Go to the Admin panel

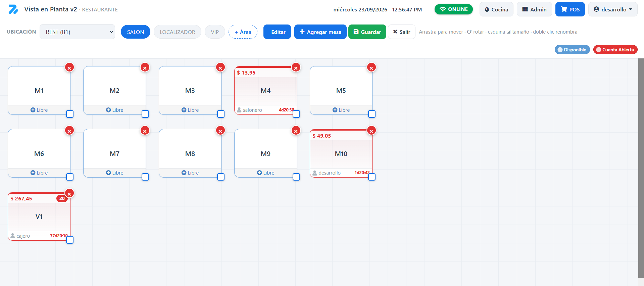click(534, 9)
